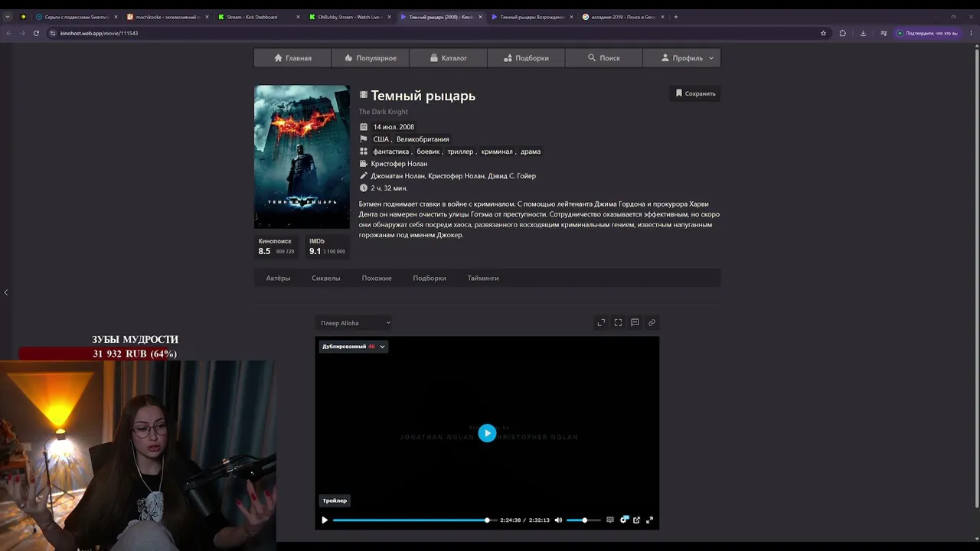
Task: Copy link using chain icon above player
Action: coord(652,323)
